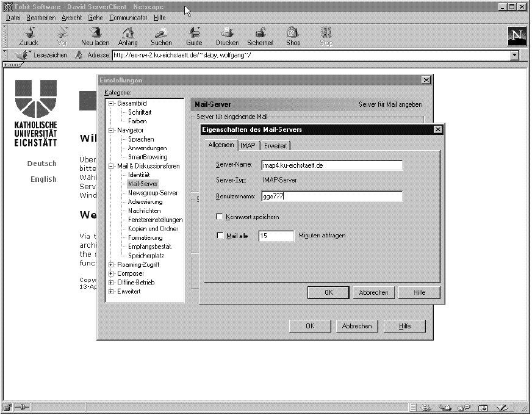The height and width of the screenshot is (415, 532).
Task: Click Abbrechen in the Einstellungen dialog
Action: pyautogui.click(x=357, y=326)
